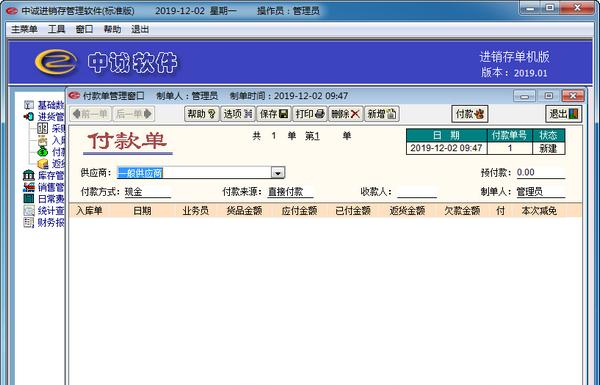Viewport: 600px width, 385px height.
Task: Open 帮助 help toolbar button
Action: pos(202,114)
